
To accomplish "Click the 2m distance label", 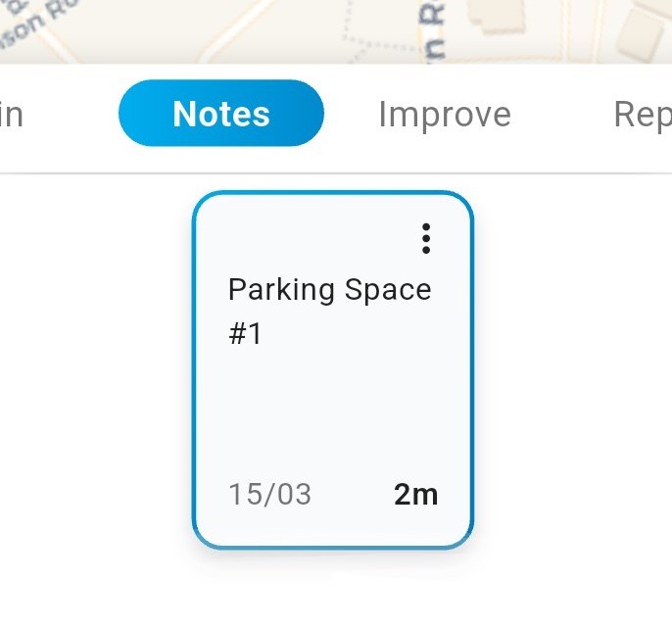I will (x=415, y=494).
